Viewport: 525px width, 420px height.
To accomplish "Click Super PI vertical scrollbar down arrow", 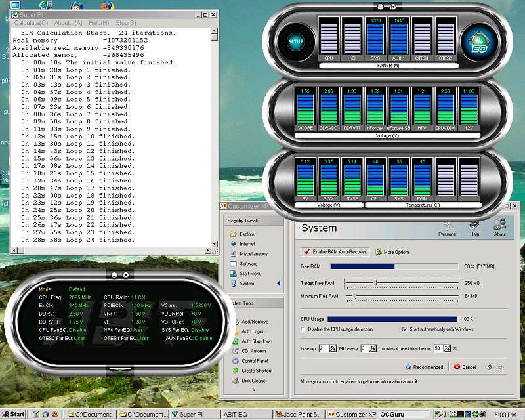I will [x=215, y=244].
